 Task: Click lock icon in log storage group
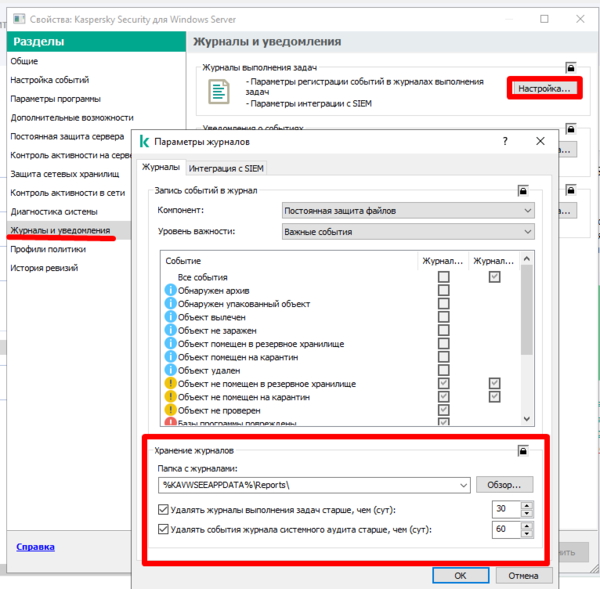pyautogui.click(x=523, y=451)
